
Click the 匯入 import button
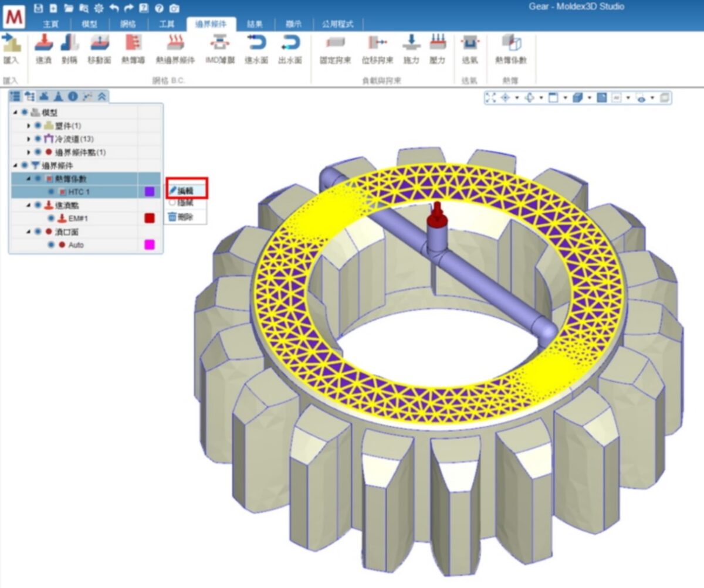tap(11, 48)
